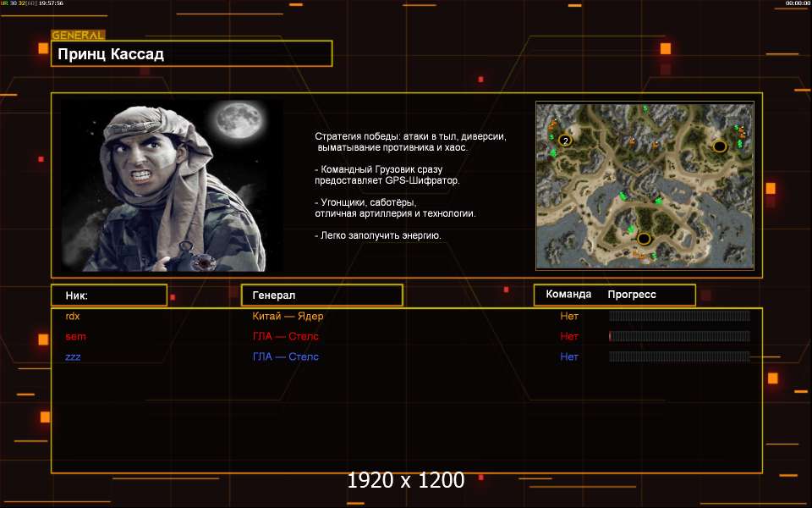Click rdx's general Китай — Ядер
The image size is (812, 508).
(x=288, y=316)
